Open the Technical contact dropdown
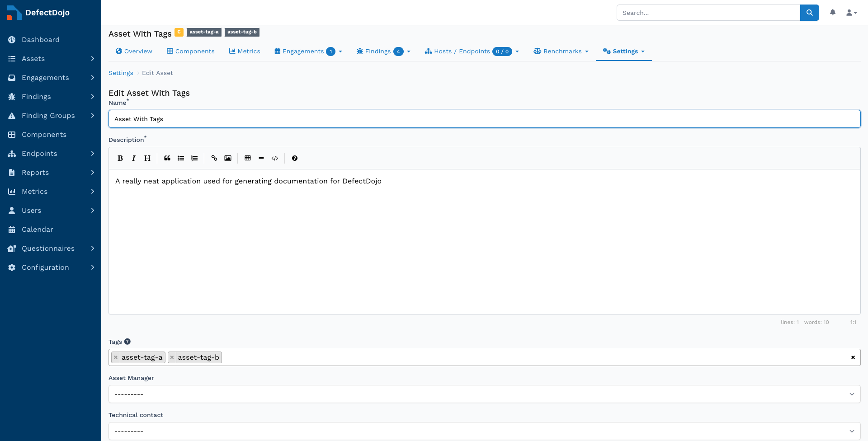Image resolution: width=868 pixels, height=441 pixels. [485, 431]
